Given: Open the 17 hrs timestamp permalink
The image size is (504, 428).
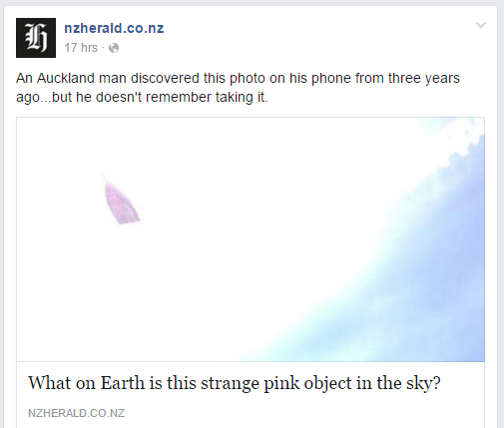Looking at the screenshot, I should 81,48.
